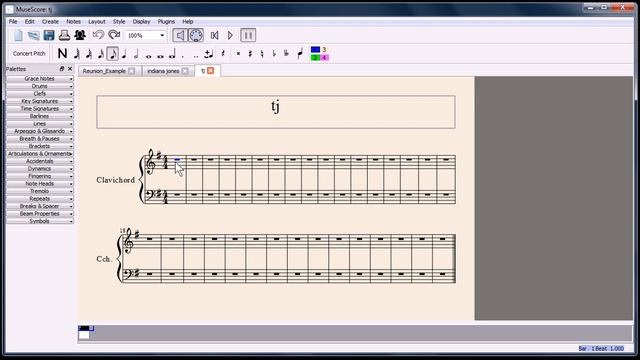The image size is (640, 360).
Task: Toggle the pause bars button in playback toolbar
Action: [248, 36]
